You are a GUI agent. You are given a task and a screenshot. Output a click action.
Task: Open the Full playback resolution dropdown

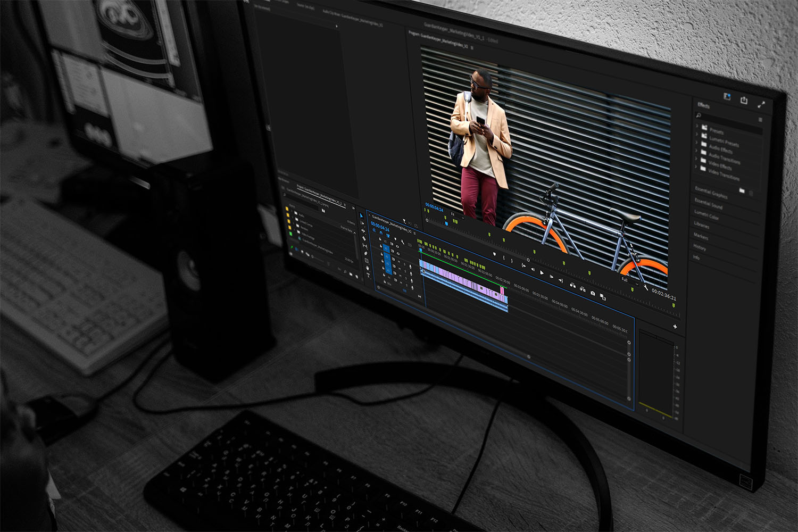[630, 281]
